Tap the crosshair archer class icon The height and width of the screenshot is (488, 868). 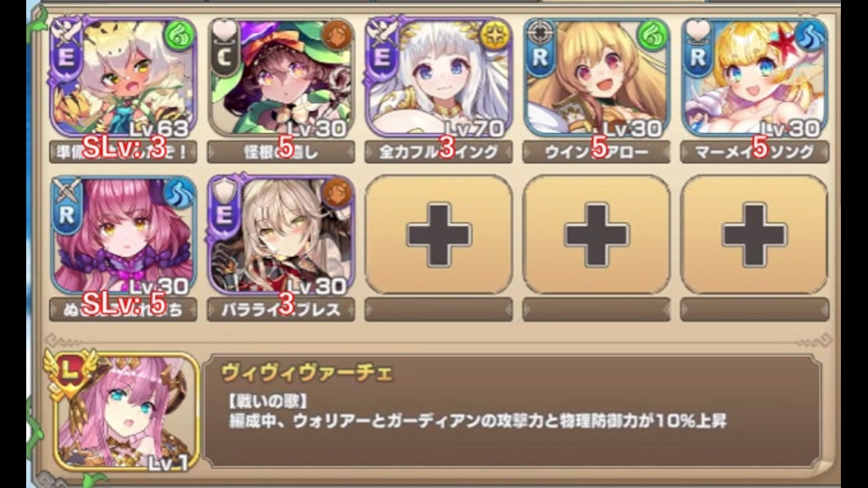click(540, 33)
